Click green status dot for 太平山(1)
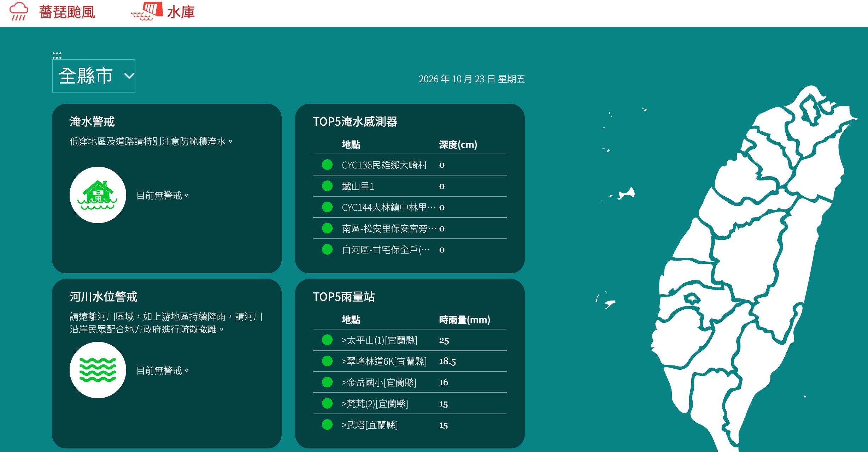868x452 pixels. [327, 340]
